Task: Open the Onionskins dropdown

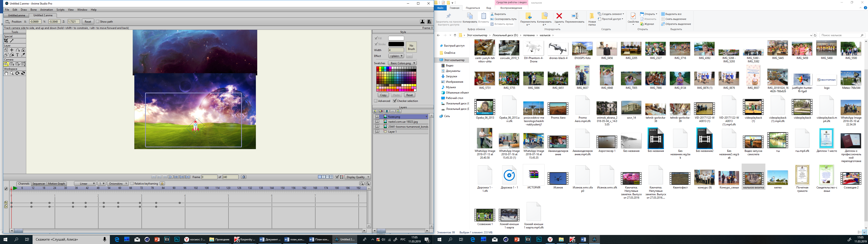Action: pyautogui.click(x=118, y=183)
